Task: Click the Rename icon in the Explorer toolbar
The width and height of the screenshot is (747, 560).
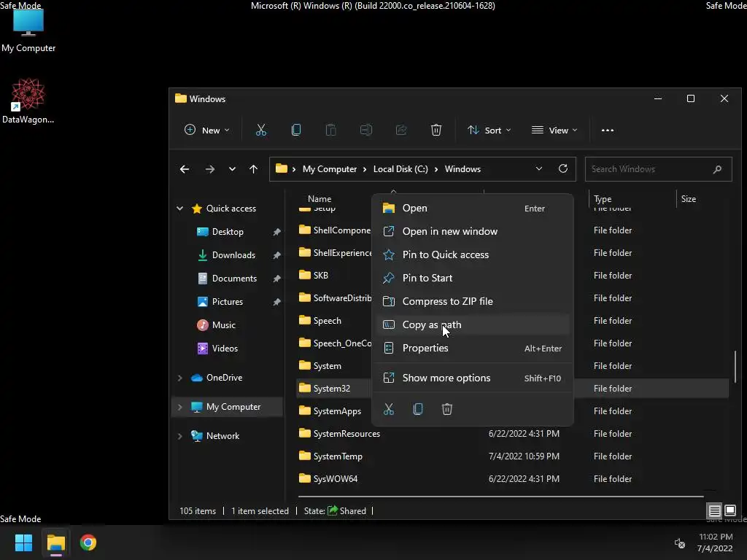Action: pyautogui.click(x=366, y=130)
